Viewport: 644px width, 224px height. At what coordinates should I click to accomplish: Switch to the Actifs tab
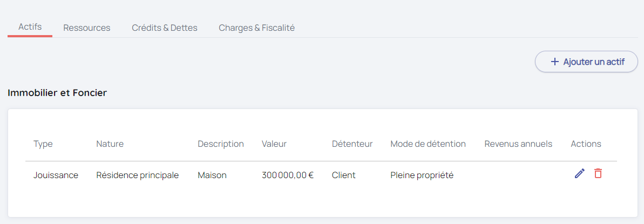30,27
